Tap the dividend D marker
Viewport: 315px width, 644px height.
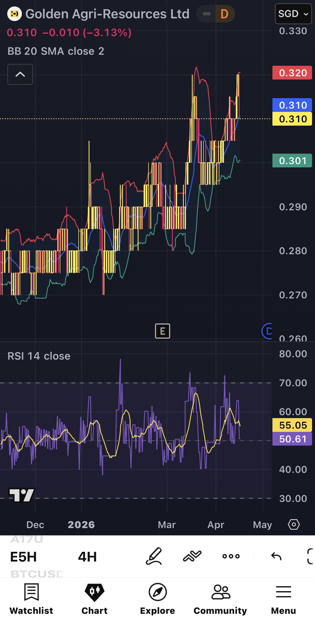tap(267, 331)
